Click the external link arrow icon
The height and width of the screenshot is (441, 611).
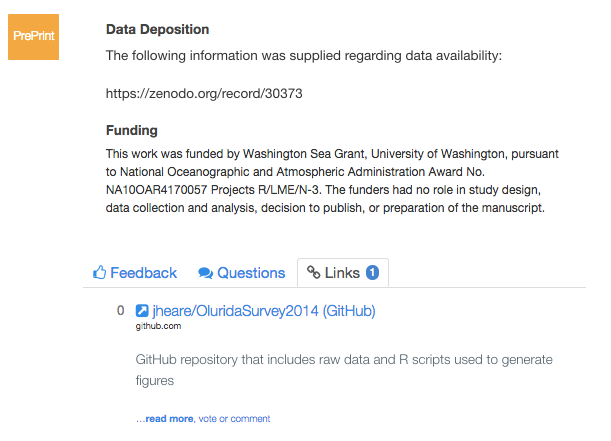[142, 311]
